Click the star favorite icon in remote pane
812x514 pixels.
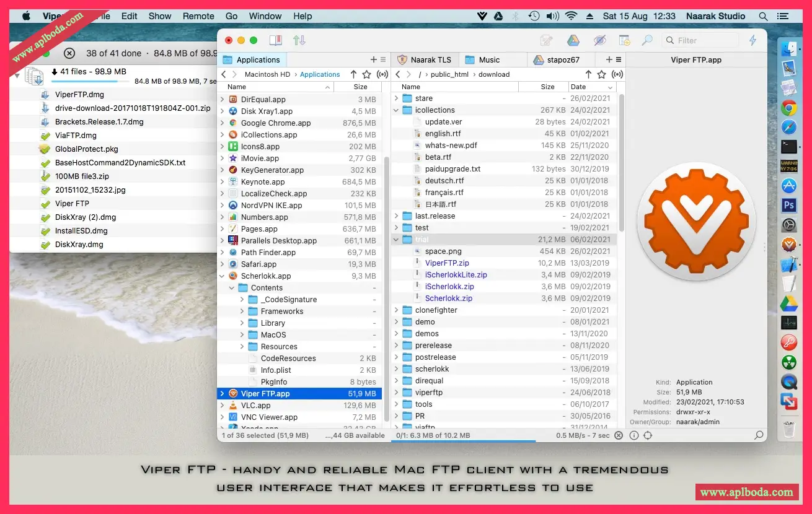coord(601,74)
